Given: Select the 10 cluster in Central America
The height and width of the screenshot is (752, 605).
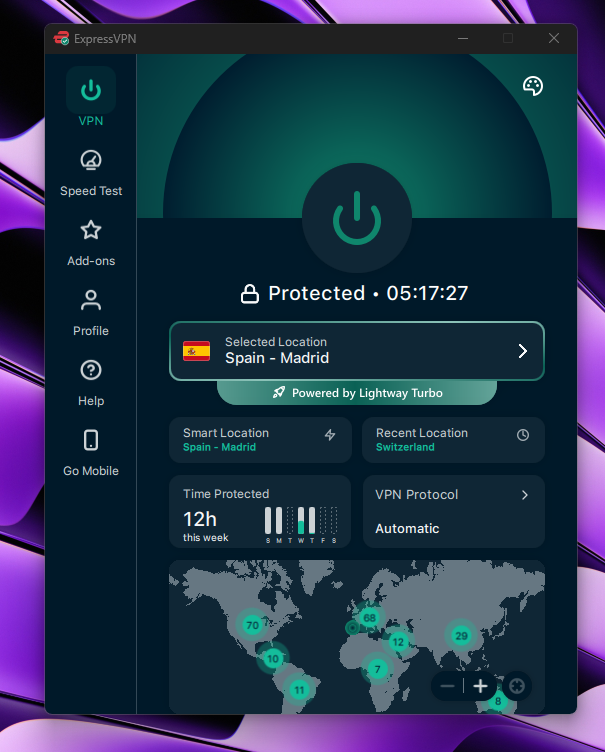Looking at the screenshot, I should click(273, 658).
